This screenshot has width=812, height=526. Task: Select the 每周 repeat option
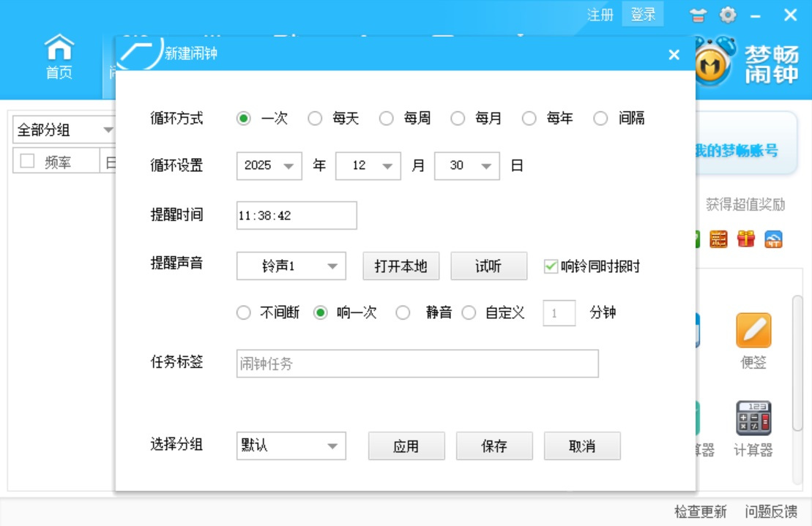click(x=387, y=118)
